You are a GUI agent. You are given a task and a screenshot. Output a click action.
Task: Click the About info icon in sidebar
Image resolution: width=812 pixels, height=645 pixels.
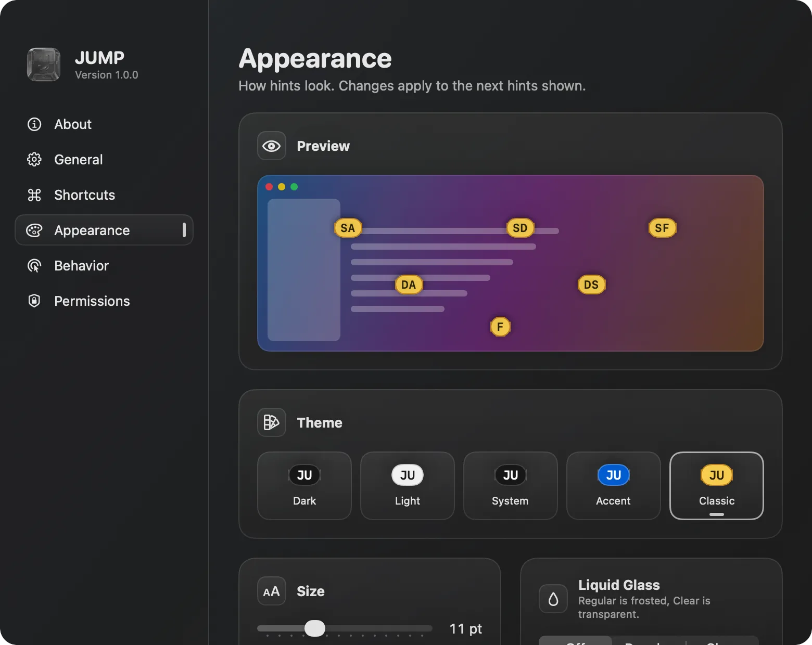(34, 124)
